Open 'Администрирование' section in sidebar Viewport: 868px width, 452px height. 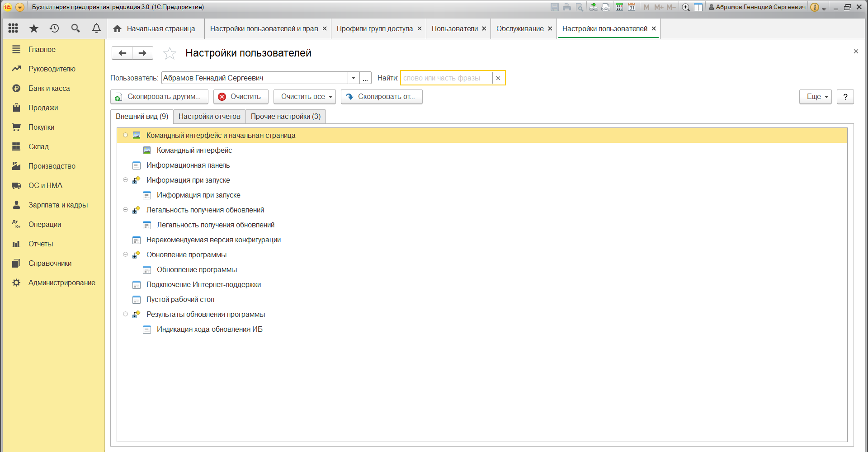coord(61,283)
